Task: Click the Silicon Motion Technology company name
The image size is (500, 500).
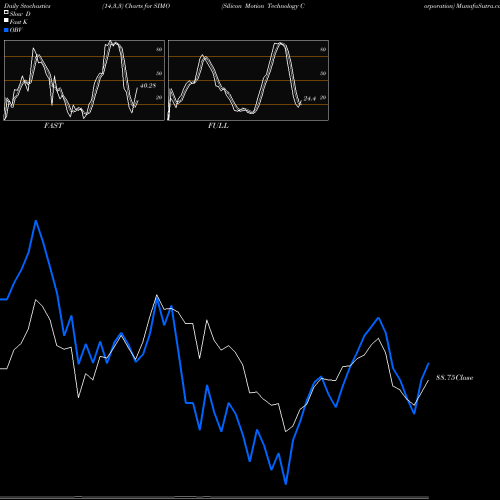Action: (263, 6)
